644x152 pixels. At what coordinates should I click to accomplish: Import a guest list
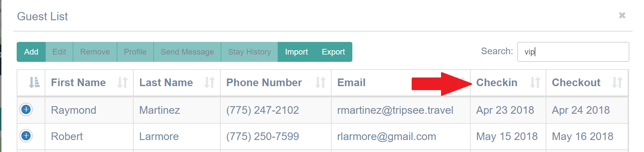tap(296, 52)
